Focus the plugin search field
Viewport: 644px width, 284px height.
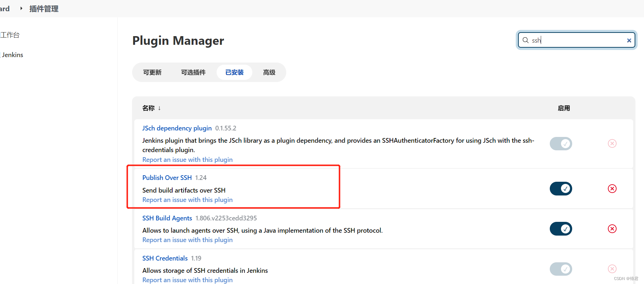576,40
